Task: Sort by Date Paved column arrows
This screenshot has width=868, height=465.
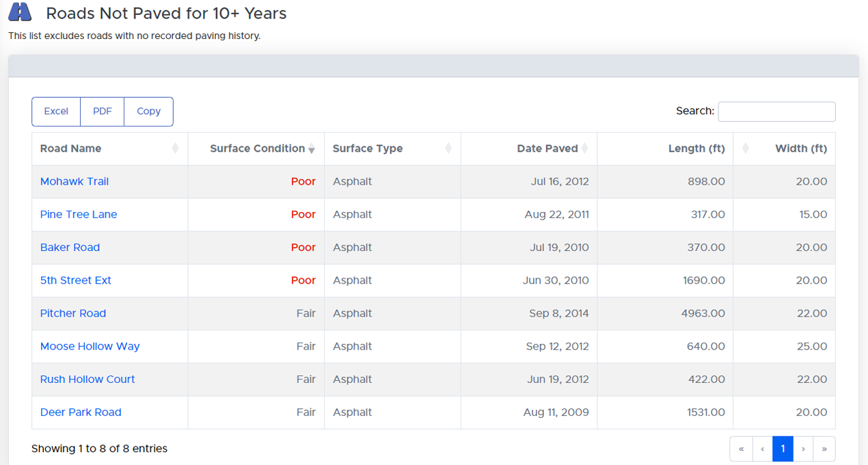Action: pyautogui.click(x=585, y=148)
